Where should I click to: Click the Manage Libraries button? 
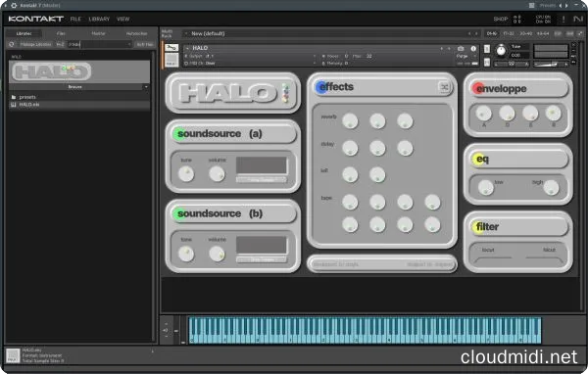click(x=35, y=44)
